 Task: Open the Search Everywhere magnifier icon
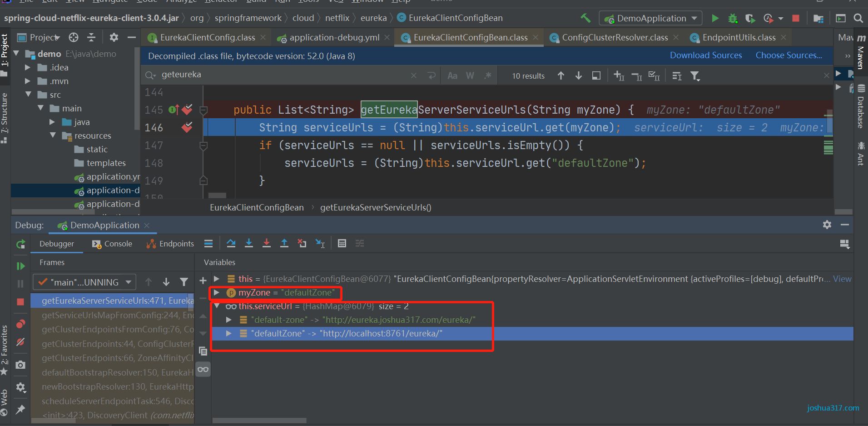[858, 18]
